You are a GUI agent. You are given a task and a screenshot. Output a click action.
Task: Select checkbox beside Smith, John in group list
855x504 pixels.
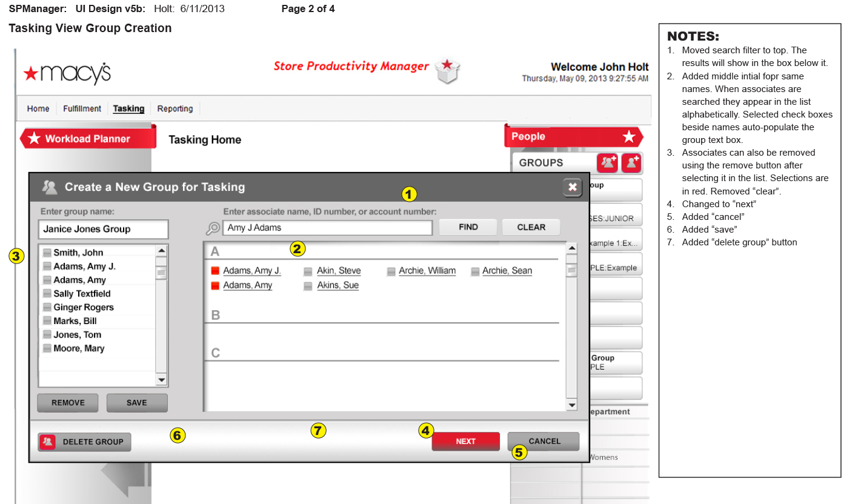[47, 253]
